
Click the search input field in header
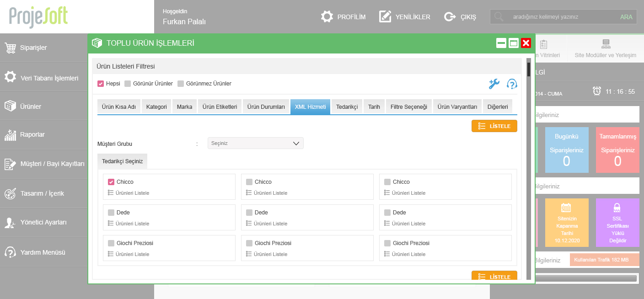562,17
